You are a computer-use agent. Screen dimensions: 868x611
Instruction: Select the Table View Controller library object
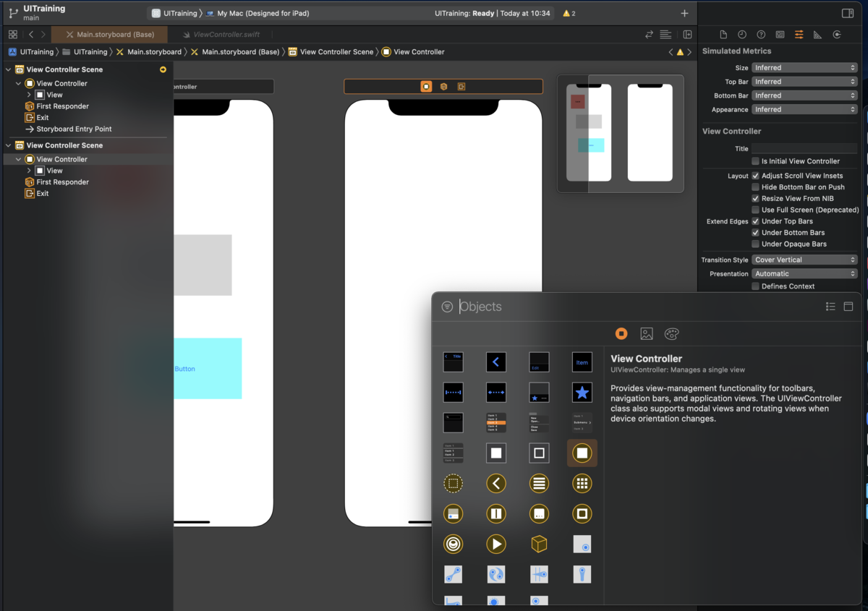(x=539, y=483)
